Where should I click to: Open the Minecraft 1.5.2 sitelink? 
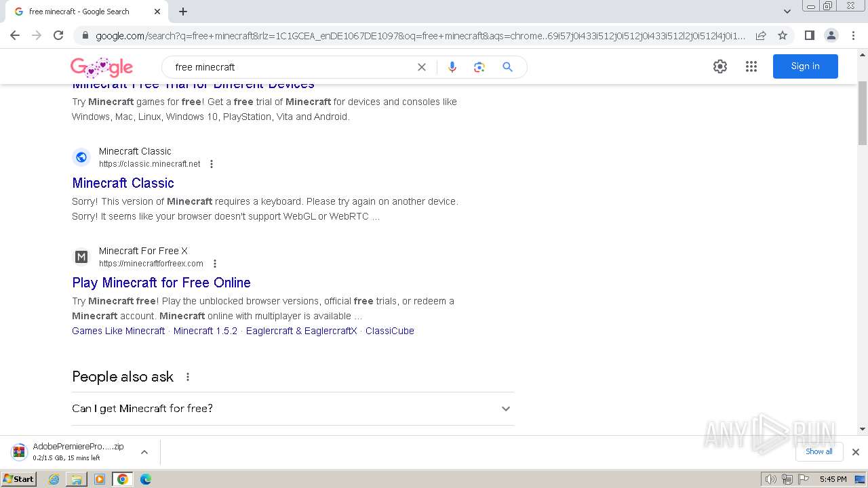[205, 331]
